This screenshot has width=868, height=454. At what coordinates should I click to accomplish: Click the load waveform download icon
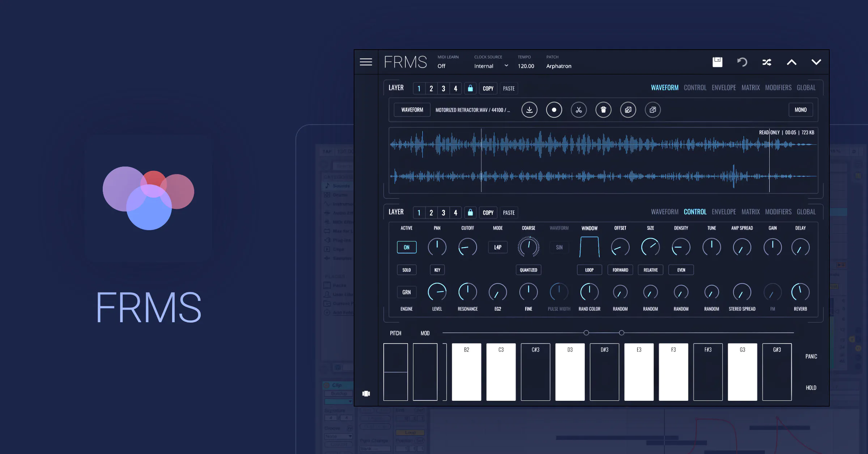[529, 110]
